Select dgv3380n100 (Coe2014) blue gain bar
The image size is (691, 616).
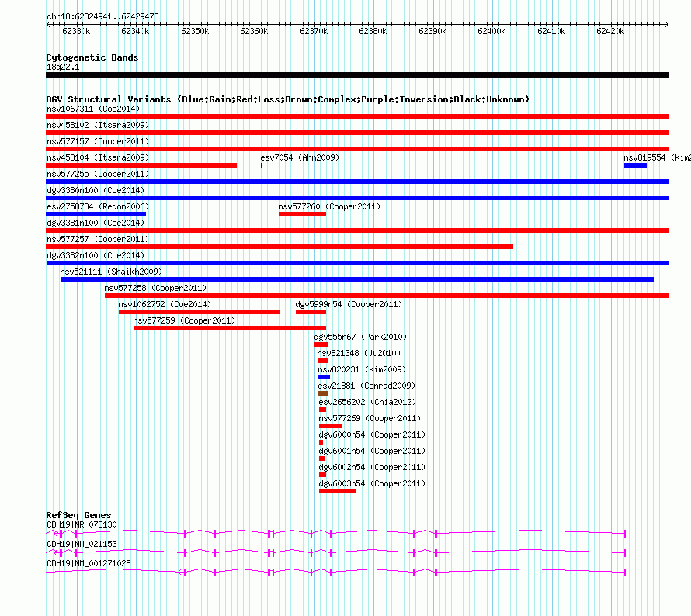(357, 198)
